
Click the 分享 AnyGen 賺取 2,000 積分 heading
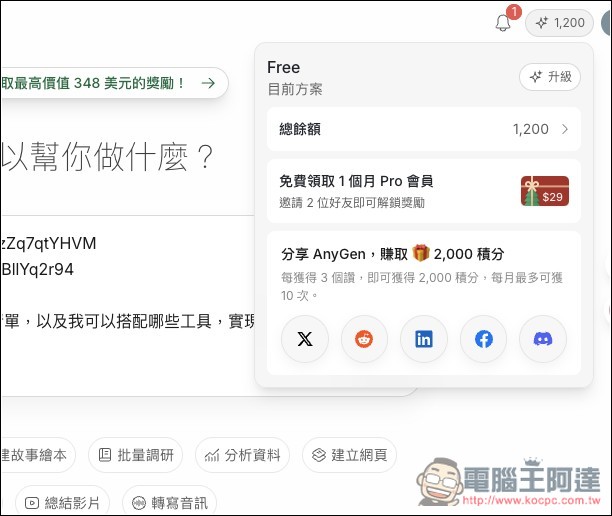(x=393, y=254)
